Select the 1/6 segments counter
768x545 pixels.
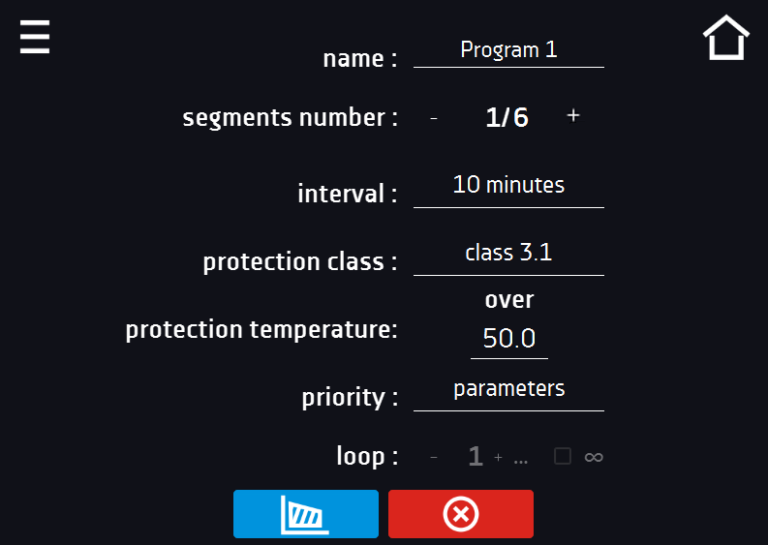507,118
